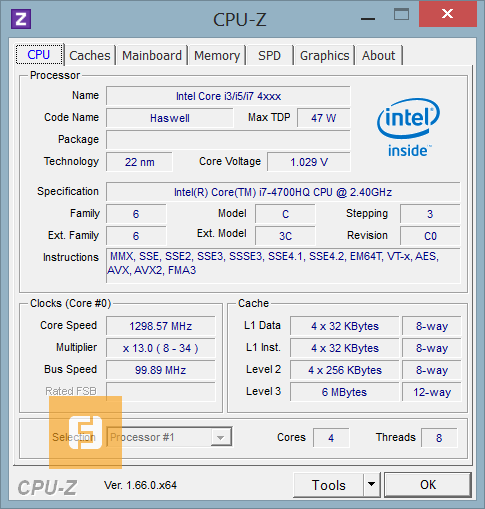
Task: Click the Level 3 associativity 12-way
Action: 432,392
